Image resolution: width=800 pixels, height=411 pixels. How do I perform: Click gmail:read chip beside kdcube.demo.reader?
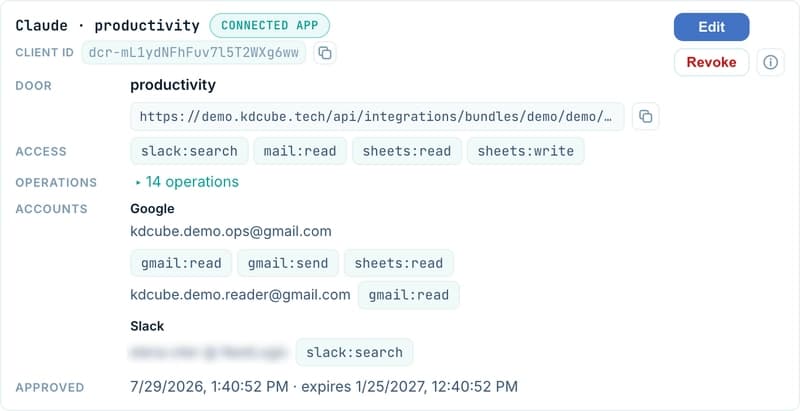point(409,295)
